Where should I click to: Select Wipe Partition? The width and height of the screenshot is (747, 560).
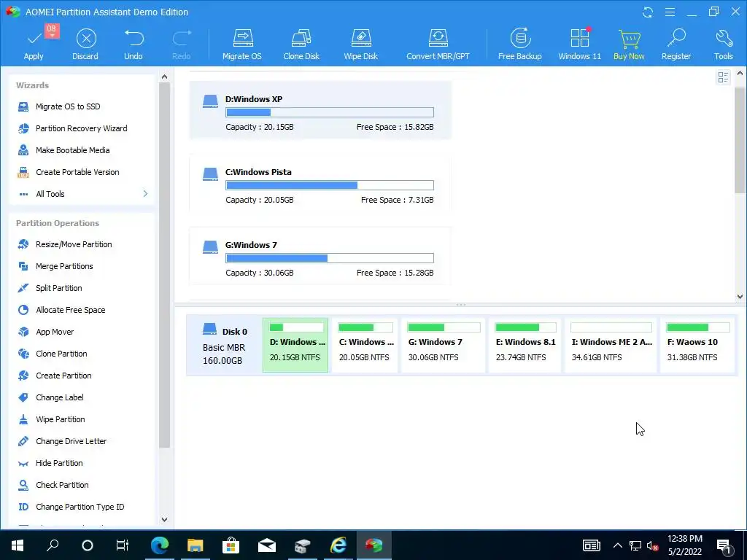click(x=60, y=419)
